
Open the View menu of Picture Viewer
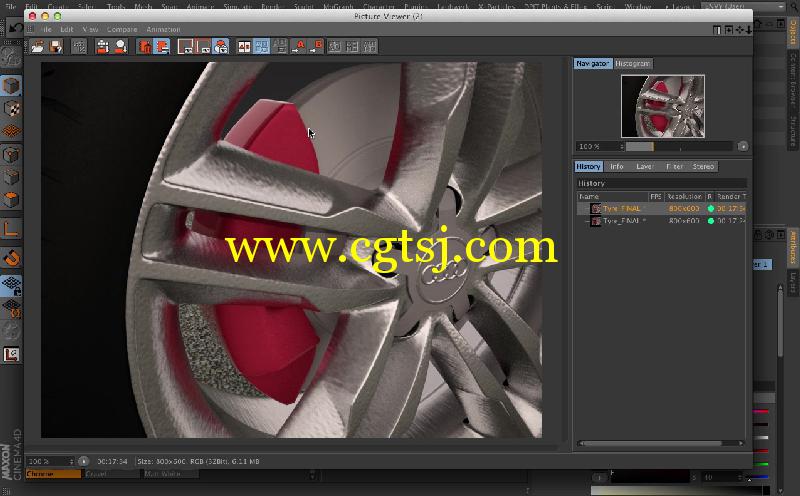point(90,30)
